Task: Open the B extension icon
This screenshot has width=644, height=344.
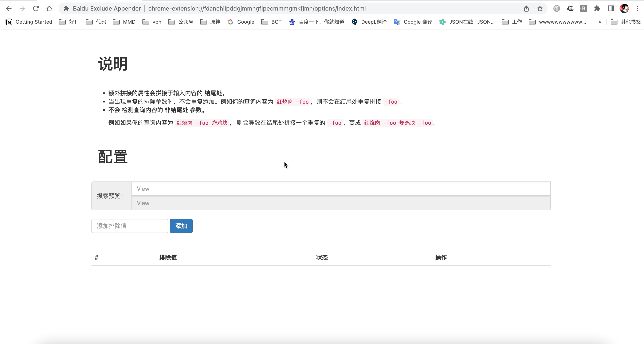Action: pyautogui.click(x=584, y=8)
